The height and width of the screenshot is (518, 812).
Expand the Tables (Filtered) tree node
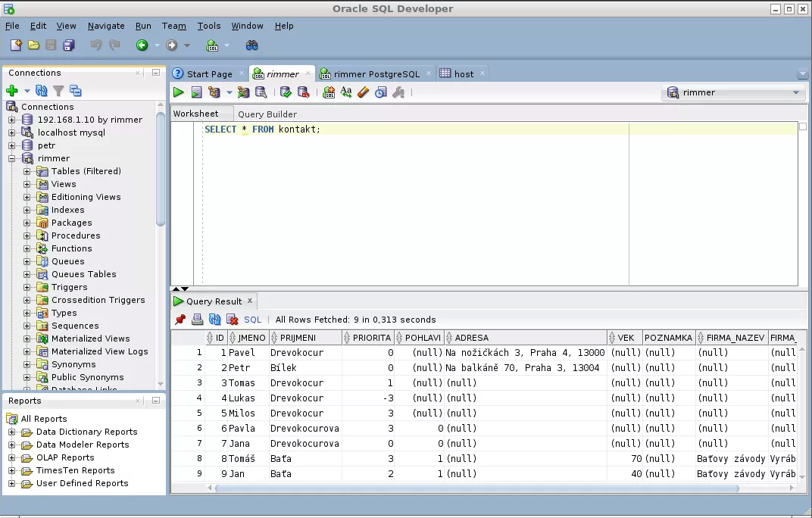[27, 171]
